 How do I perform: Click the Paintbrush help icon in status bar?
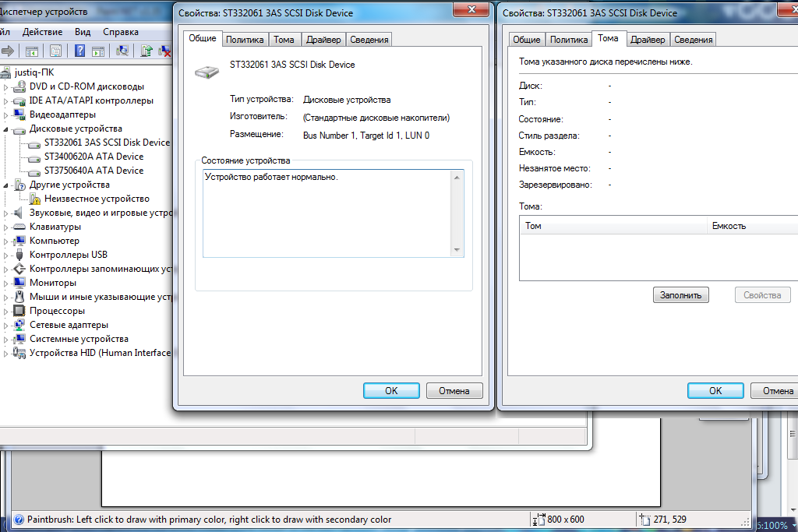point(19,520)
